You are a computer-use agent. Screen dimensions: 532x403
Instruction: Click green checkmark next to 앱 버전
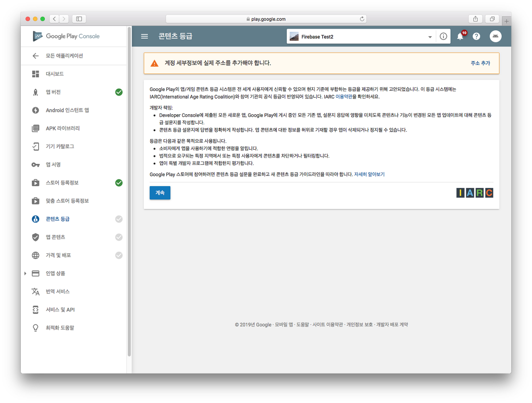[x=119, y=92]
